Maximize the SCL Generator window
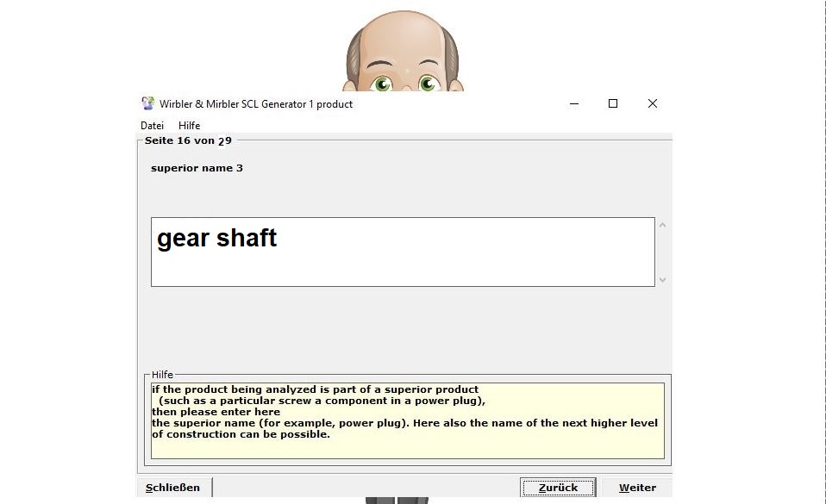This screenshot has height=504, width=826. pyautogui.click(x=613, y=103)
